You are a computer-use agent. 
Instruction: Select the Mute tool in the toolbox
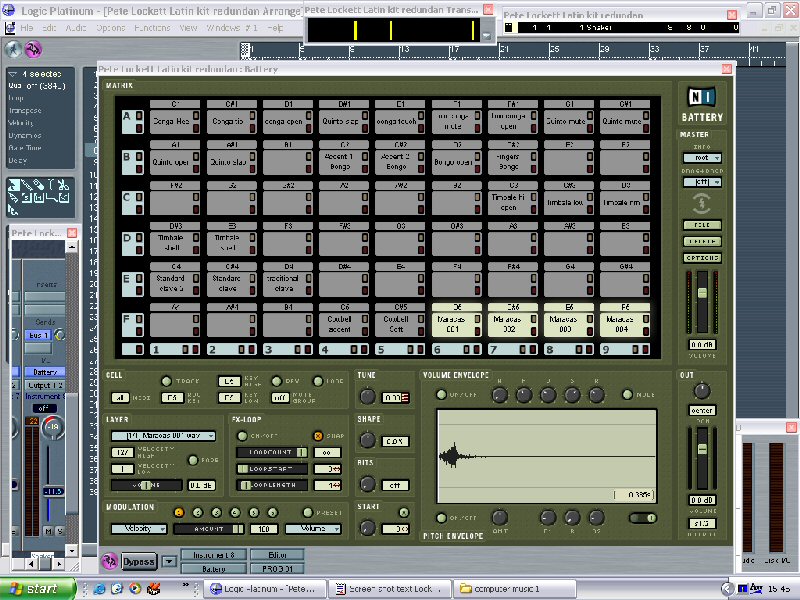[x=39, y=199]
